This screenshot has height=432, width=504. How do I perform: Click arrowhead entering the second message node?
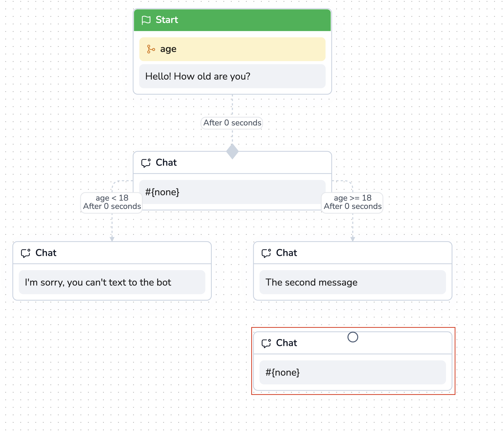point(353,239)
